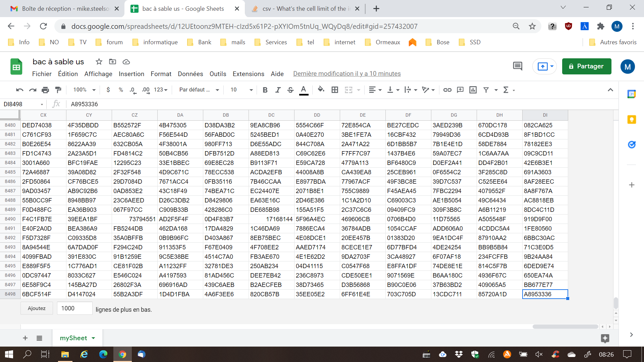Open the functions menu
Image resolution: width=644 pixels, height=362 pixels.
(x=506, y=90)
